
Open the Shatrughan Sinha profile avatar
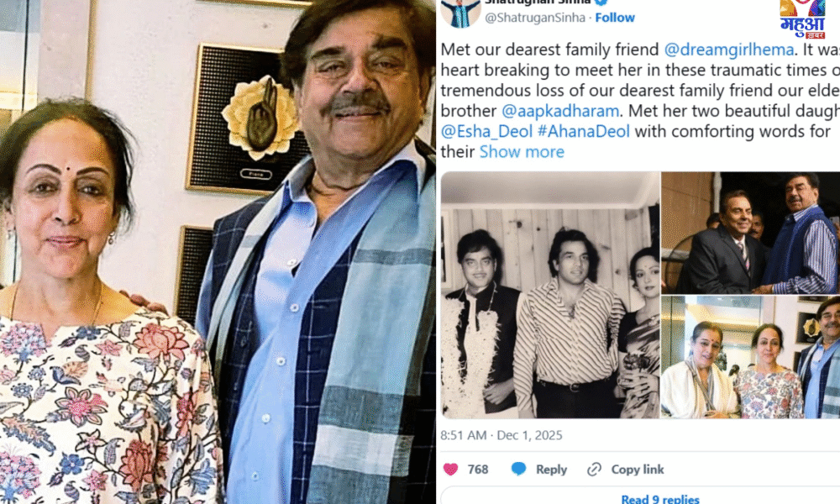point(460,13)
